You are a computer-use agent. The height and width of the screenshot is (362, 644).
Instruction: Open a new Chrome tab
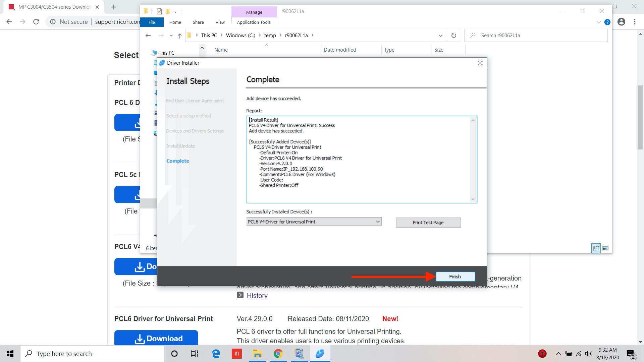click(x=113, y=7)
